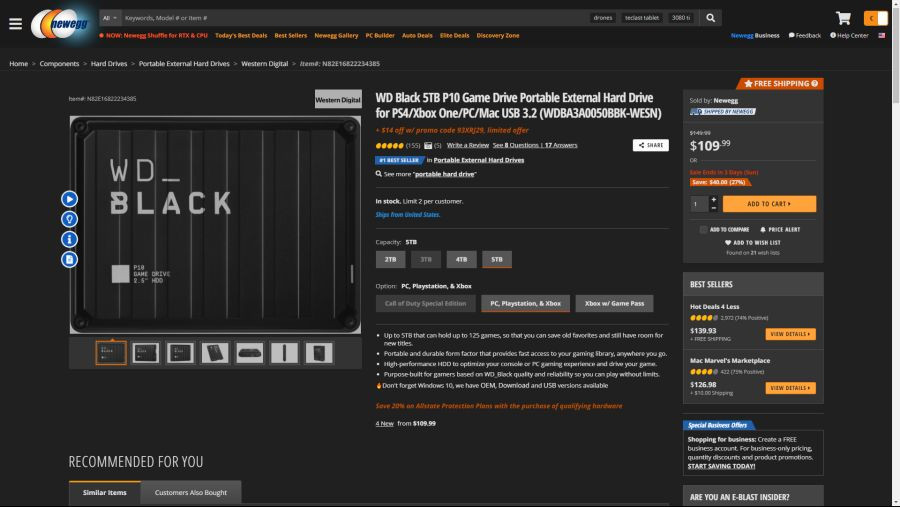This screenshot has width=900, height=507.
Task: Select 3TB capacity
Action: [x=426, y=260]
